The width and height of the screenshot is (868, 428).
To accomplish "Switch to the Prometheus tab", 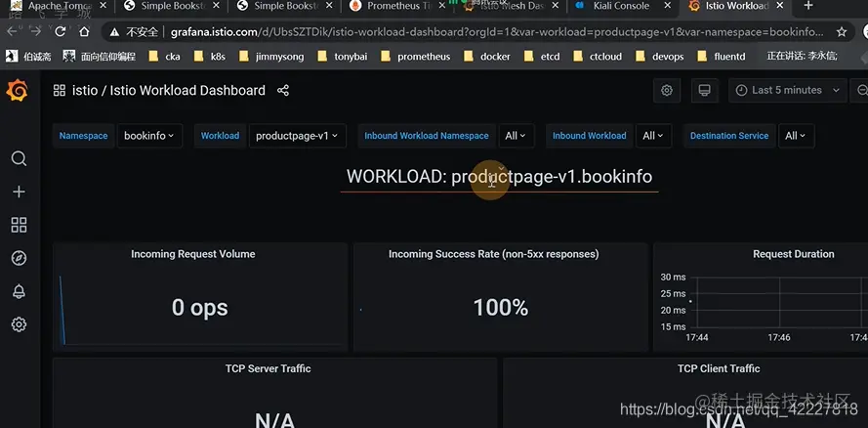I will (395, 6).
